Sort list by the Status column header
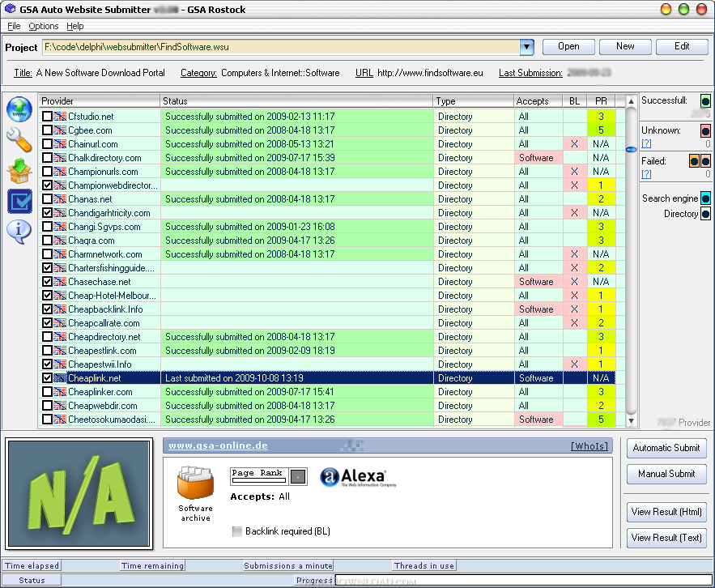The image size is (715, 588). tap(296, 101)
